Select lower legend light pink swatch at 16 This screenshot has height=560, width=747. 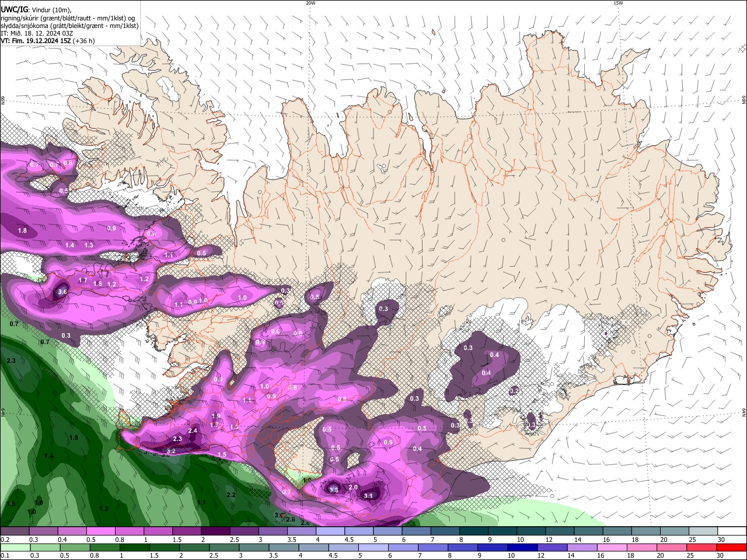click(x=611, y=547)
